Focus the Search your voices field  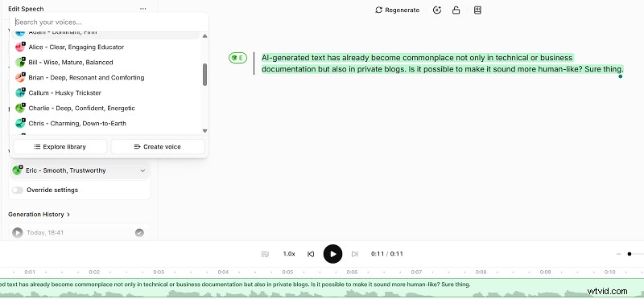point(109,23)
